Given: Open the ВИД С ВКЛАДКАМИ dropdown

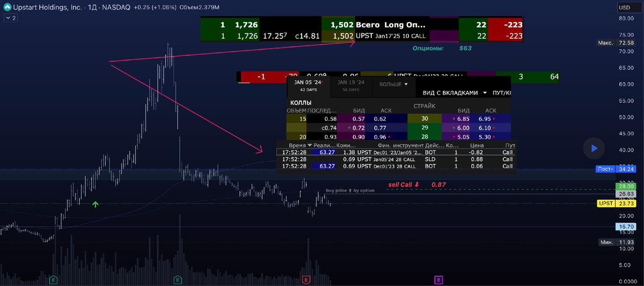Looking at the screenshot, I should click(455, 92).
